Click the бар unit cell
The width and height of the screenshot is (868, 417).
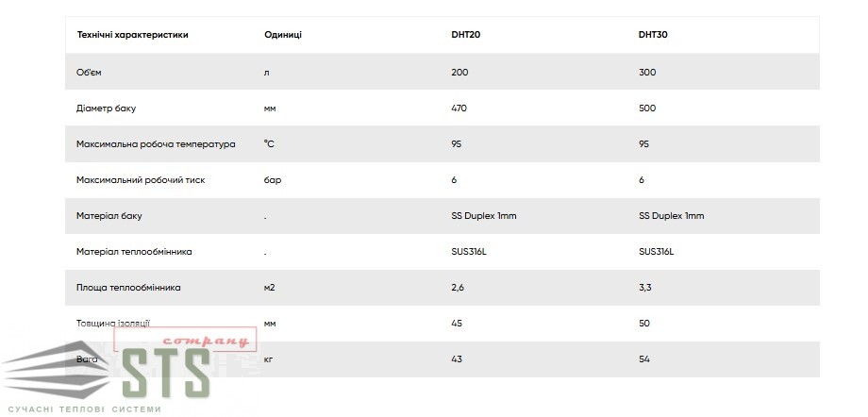273,180
